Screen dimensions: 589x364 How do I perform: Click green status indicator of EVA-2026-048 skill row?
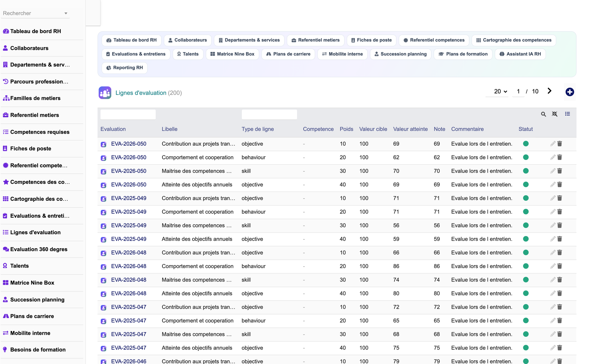tap(526, 280)
